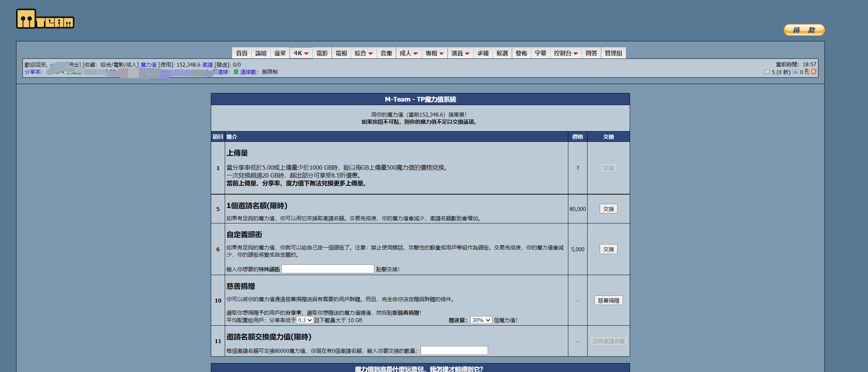Viewport: 868px width, 372px height.
Task: Open the inbox envelope icon
Action: [767, 72]
